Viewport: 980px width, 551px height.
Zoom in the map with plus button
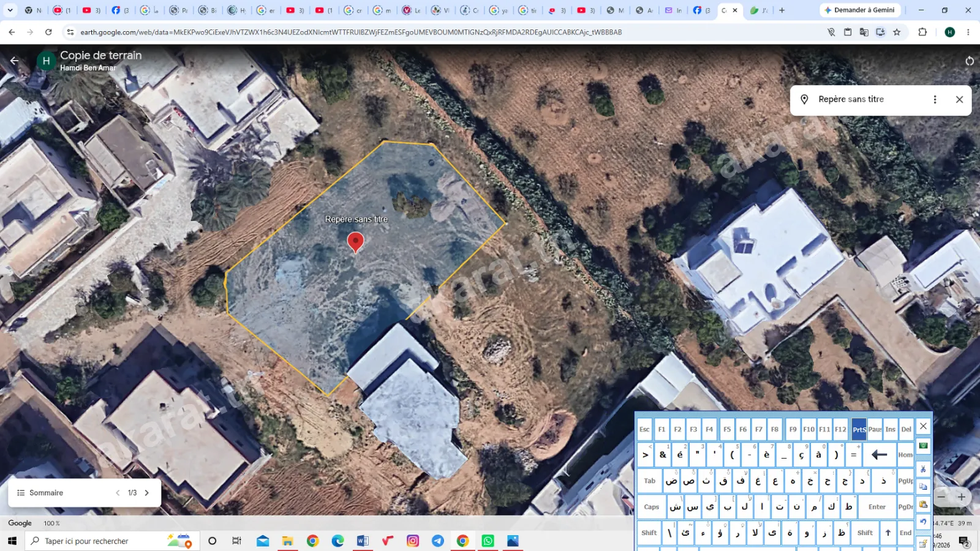[962, 497]
